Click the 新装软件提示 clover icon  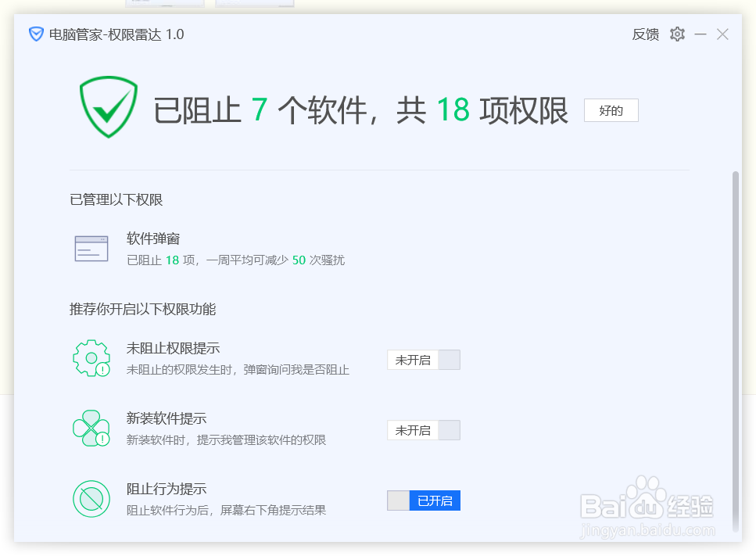91,429
